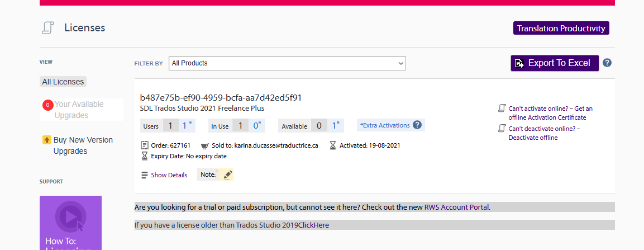The width and height of the screenshot is (644, 250).
Task: Select license key b487e75b-ef90-4959-bcfa-aa7d42ed5f91
Action: coord(221,97)
